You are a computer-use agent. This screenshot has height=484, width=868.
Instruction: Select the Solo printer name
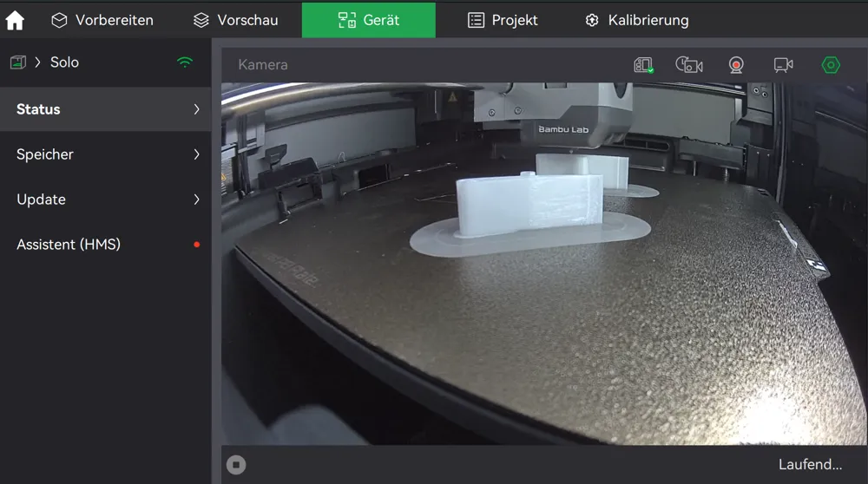(64, 62)
